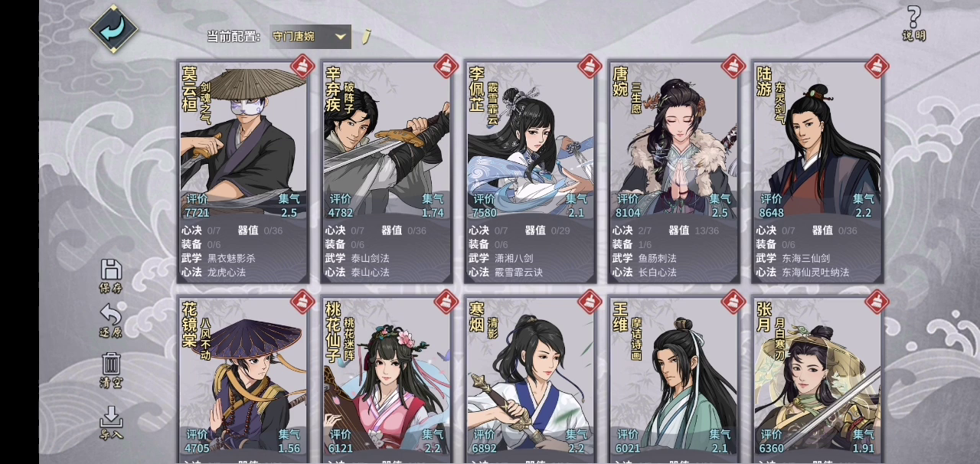Remove 莫云桓 using red broom badge
The width and height of the screenshot is (980, 464).
click(x=302, y=67)
